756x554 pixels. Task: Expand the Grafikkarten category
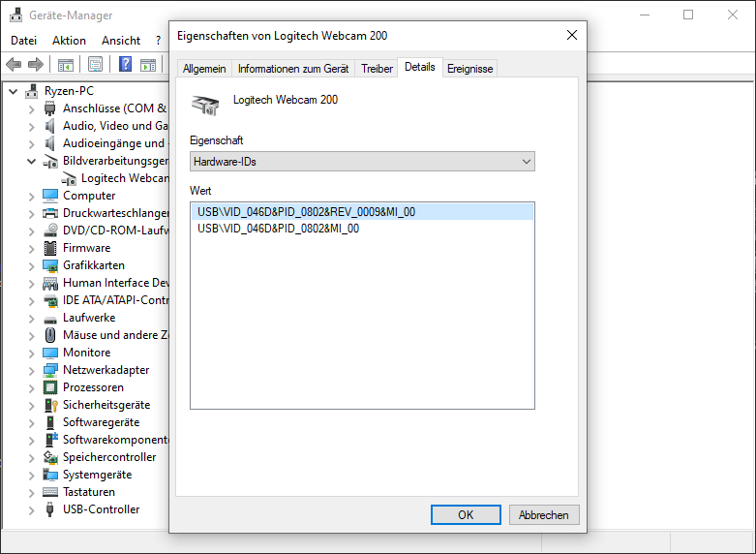31,266
